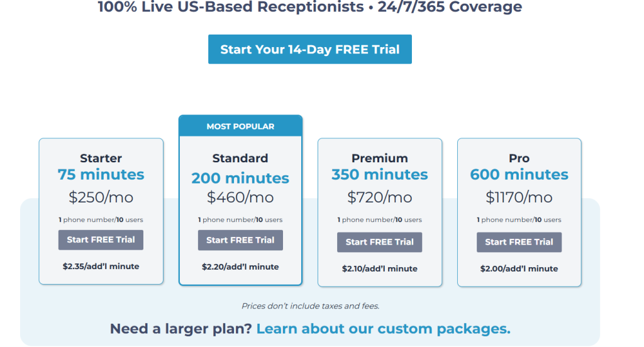Click the $250/mo price
This screenshot has height=347, width=644.
tap(101, 197)
